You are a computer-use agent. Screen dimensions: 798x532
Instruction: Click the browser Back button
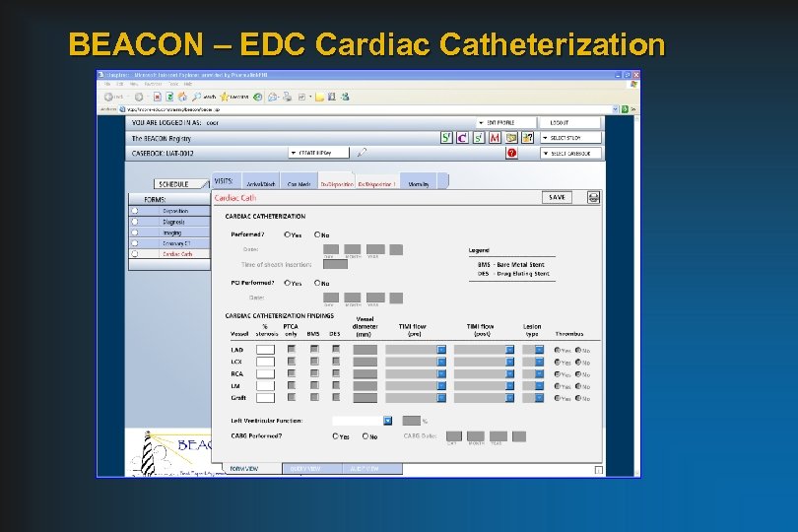[113, 97]
